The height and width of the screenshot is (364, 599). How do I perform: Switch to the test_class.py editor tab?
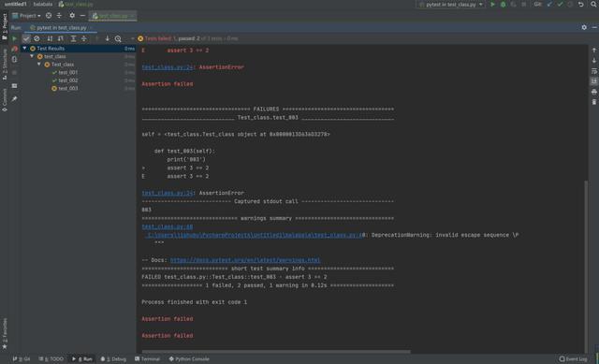pos(112,16)
